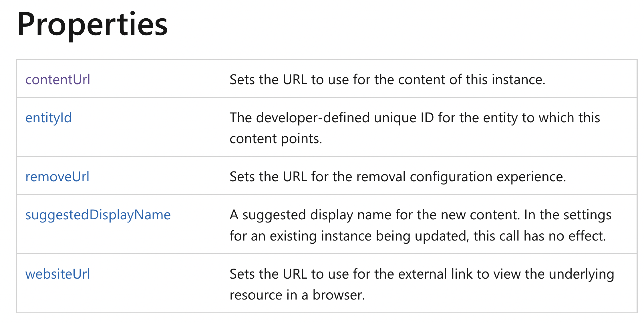644x323 pixels.
Task: Go to the websiteUrl property page
Action: coord(58,274)
